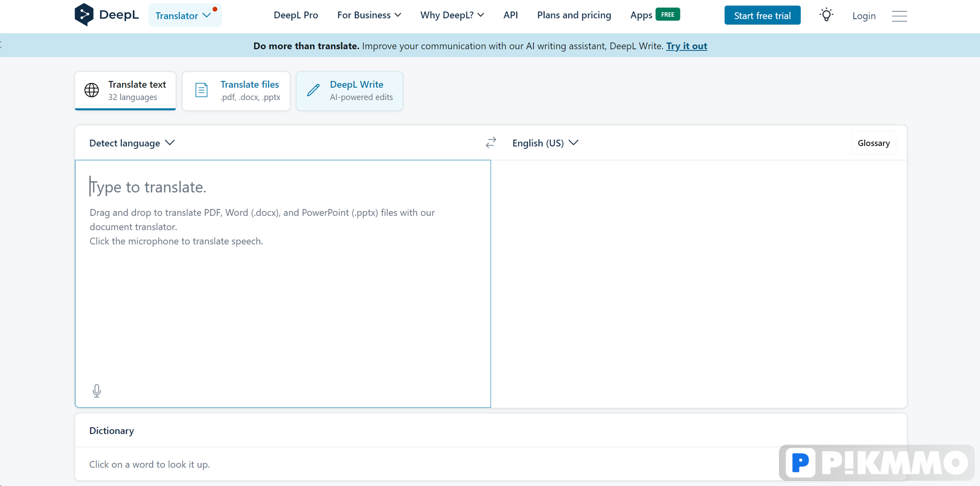Click the translation output area
The height and width of the screenshot is (486, 980).
click(699, 283)
